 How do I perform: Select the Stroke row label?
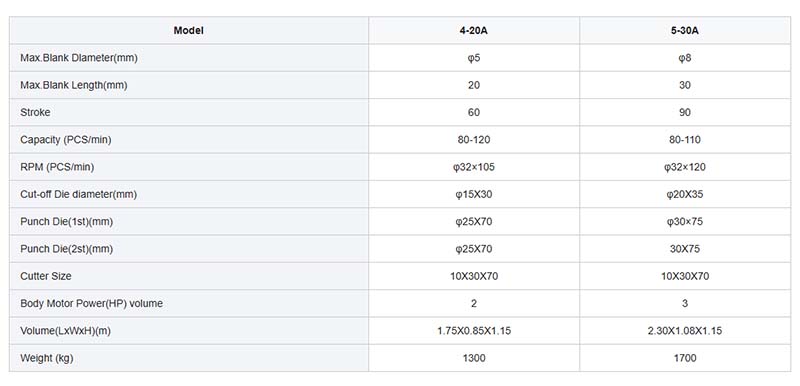(35, 113)
